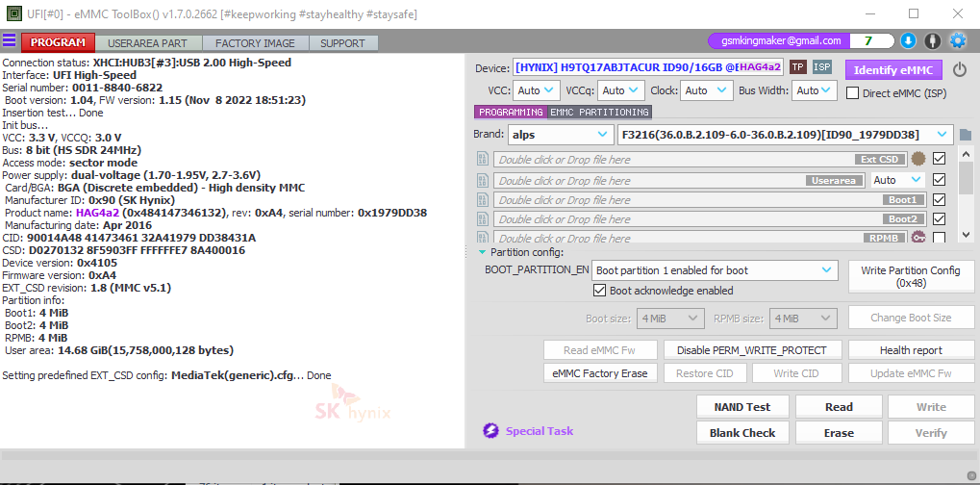
Task: Click the bottom progress bar
Action: point(490,456)
